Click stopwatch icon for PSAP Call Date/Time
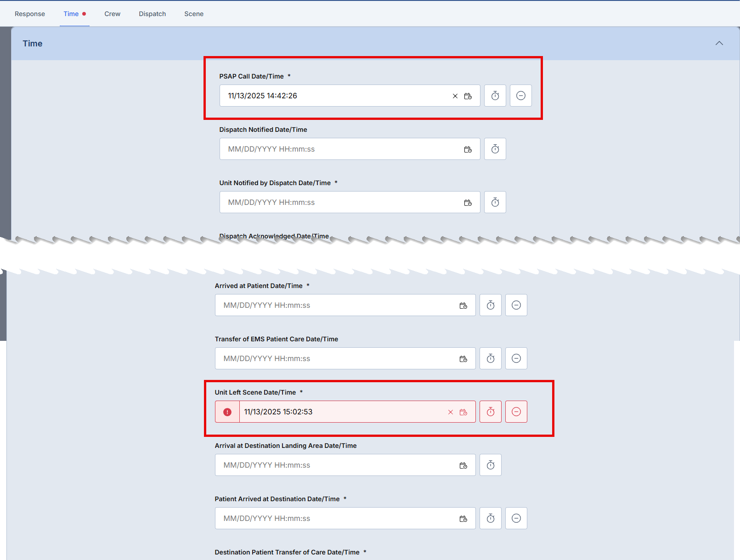This screenshot has height=560, width=740. tap(495, 96)
